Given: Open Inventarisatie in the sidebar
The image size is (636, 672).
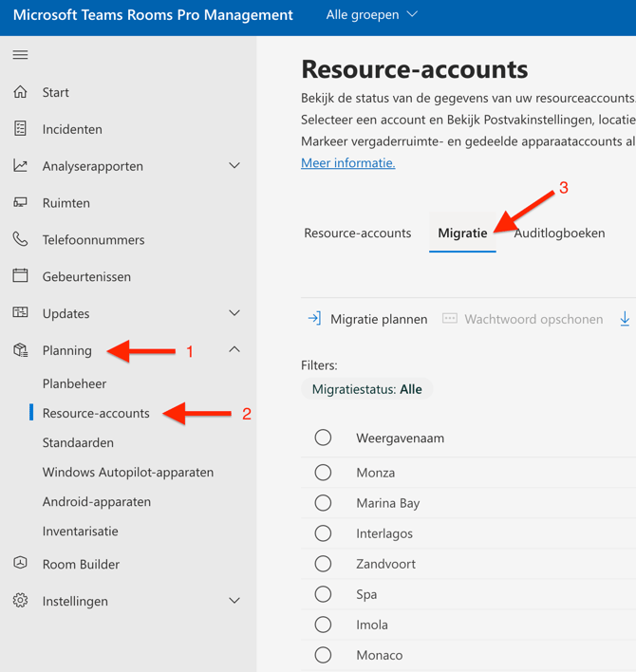Looking at the screenshot, I should [80, 531].
